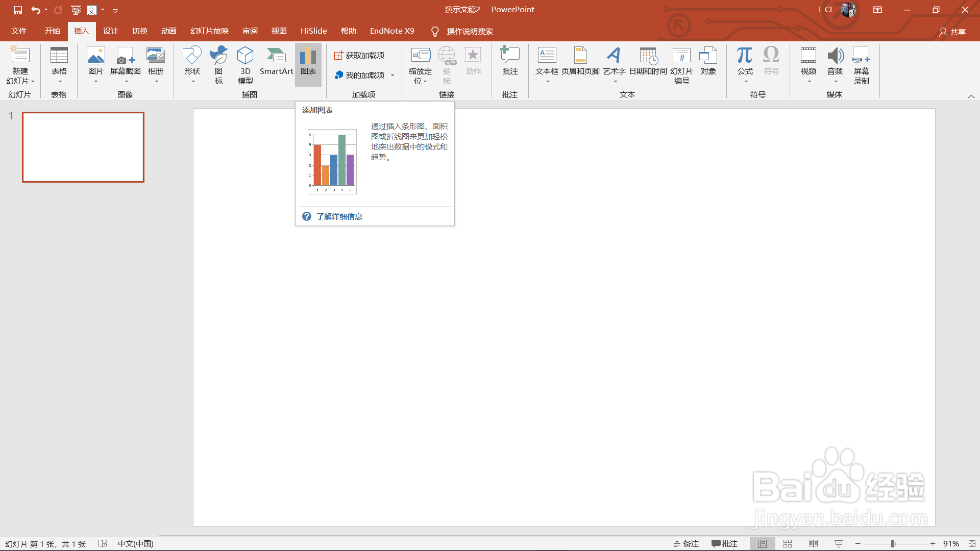Click the zoom out minus button
The width and height of the screenshot is (980, 551).
tap(858, 544)
